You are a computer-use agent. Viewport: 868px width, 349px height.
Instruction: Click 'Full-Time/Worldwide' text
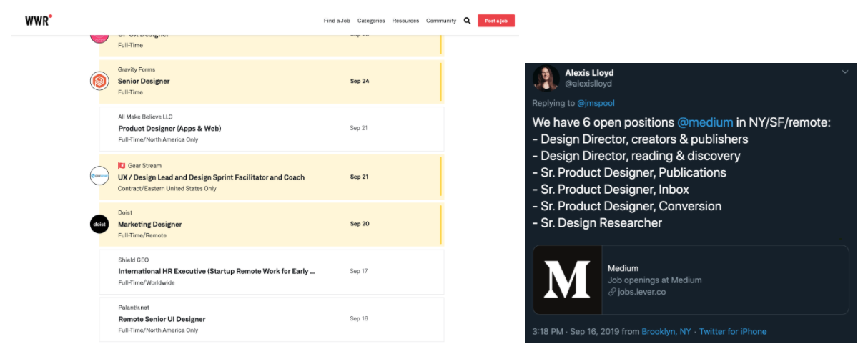tap(146, 283)
